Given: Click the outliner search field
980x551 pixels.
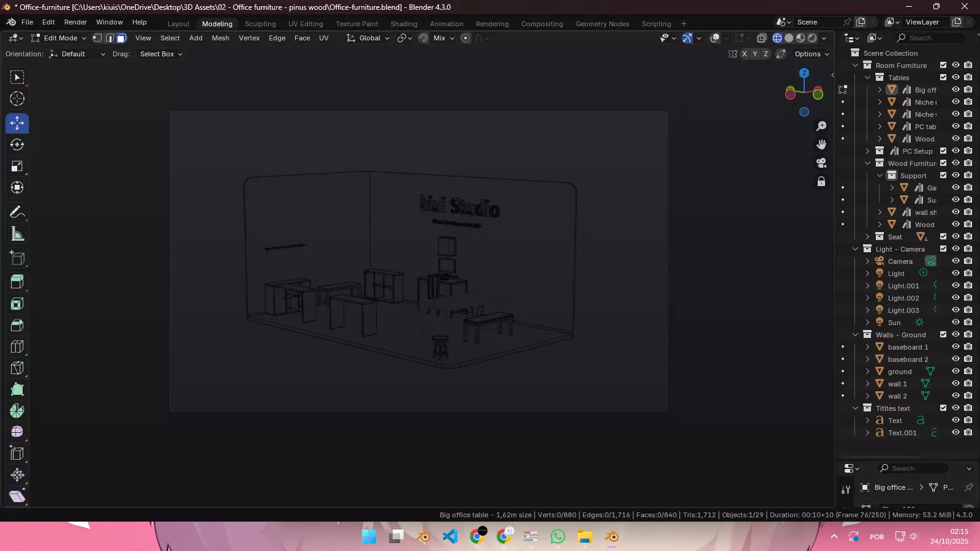Looking at the screenshot, I should 931,38.
